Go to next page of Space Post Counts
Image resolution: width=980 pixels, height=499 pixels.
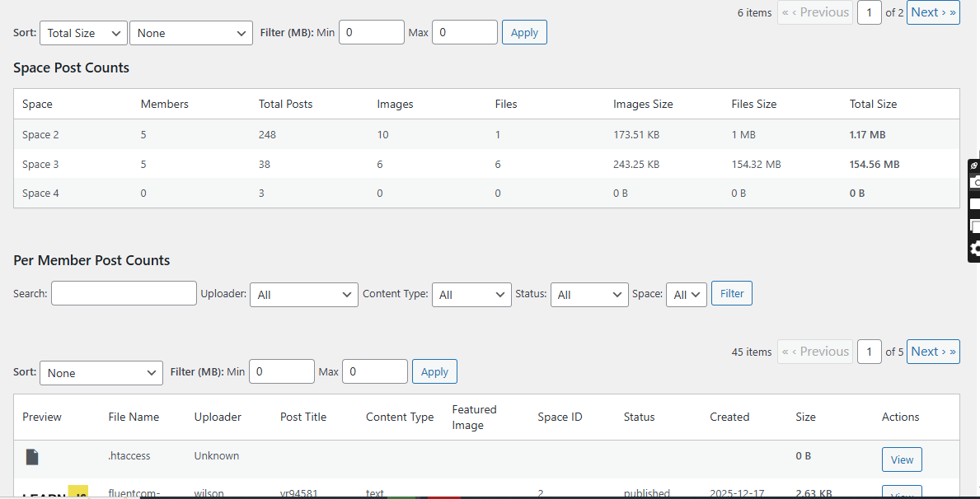933,12
